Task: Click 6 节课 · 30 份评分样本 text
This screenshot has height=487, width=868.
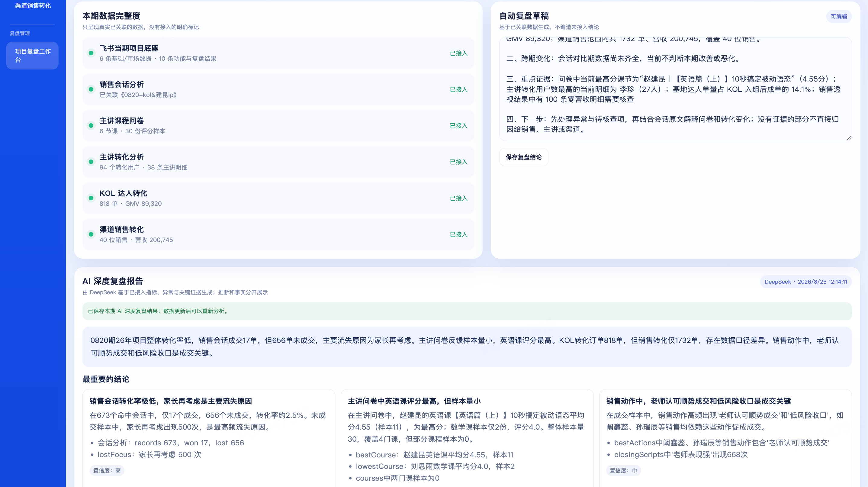Action: click(132, 131)
